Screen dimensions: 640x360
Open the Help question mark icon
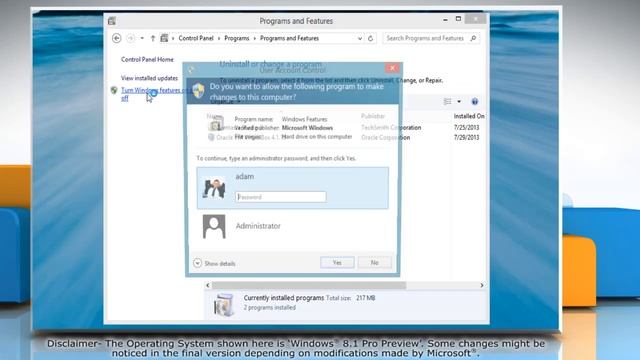tap(475, 101)
